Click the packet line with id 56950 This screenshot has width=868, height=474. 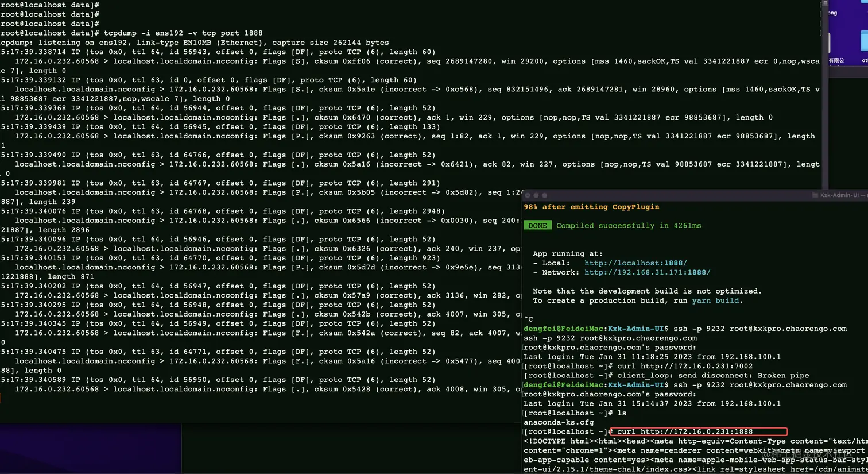tap(218, 380)
